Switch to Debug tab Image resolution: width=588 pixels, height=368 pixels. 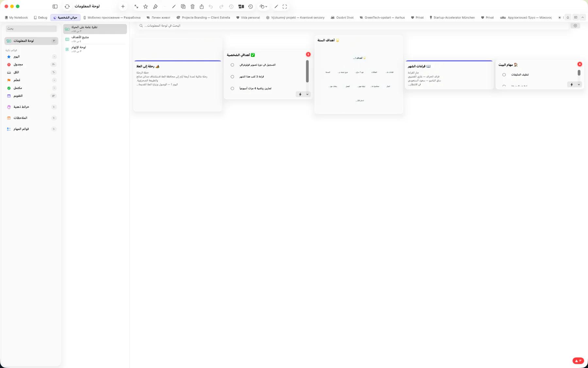(x=41, y=18)
